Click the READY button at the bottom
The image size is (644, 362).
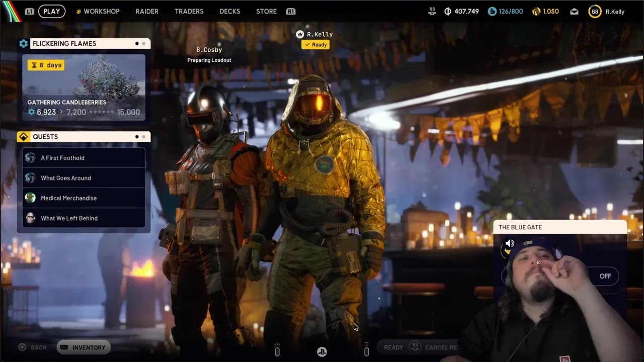click(393, 347)
